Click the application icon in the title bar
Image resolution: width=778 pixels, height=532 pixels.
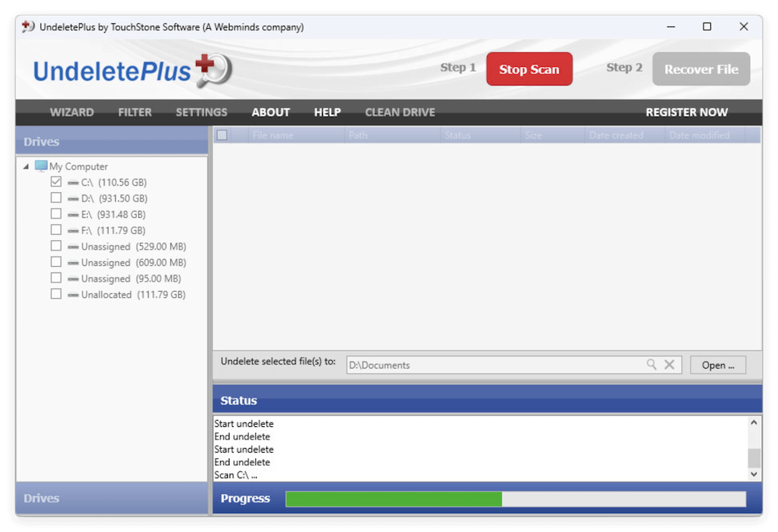pyautogui.click(x=28, y=26)
